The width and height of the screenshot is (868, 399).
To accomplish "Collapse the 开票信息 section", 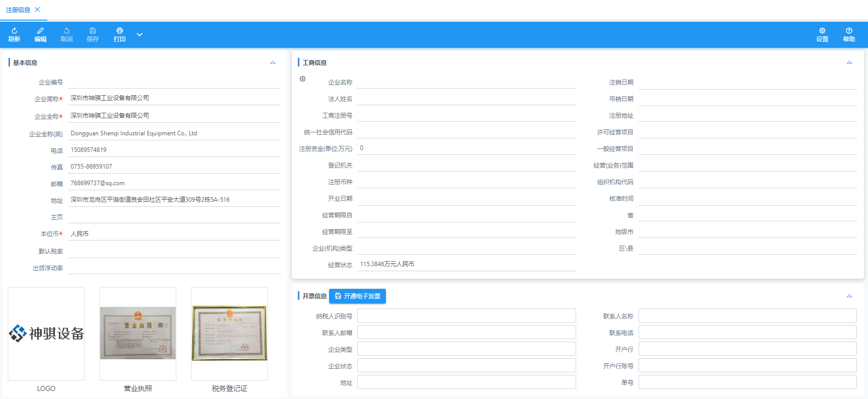I will [x=849, y=296].
